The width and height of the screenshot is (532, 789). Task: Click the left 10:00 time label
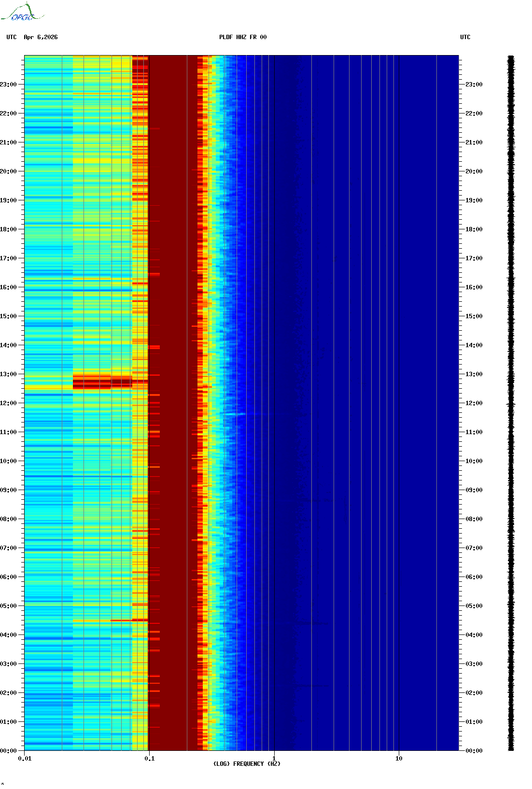8,461
